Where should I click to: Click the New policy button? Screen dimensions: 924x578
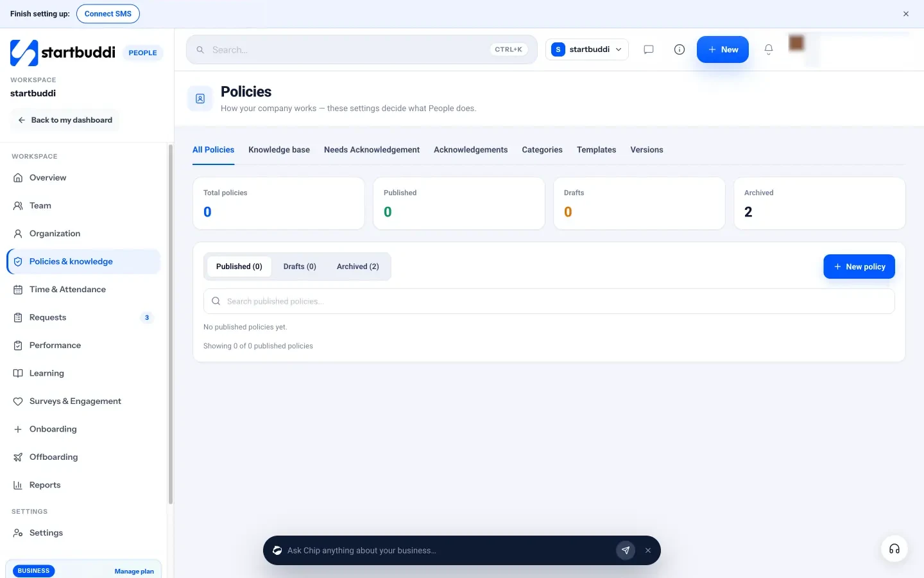point(859,267)
